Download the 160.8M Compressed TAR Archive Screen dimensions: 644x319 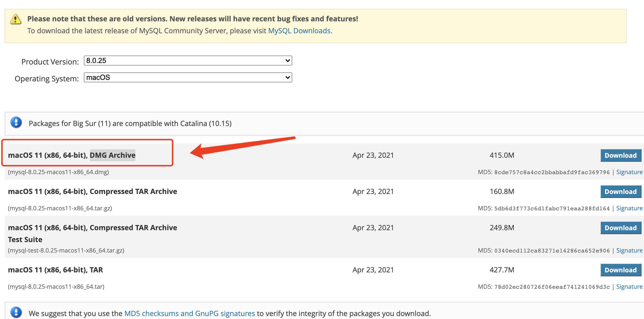tap(620, 191)
